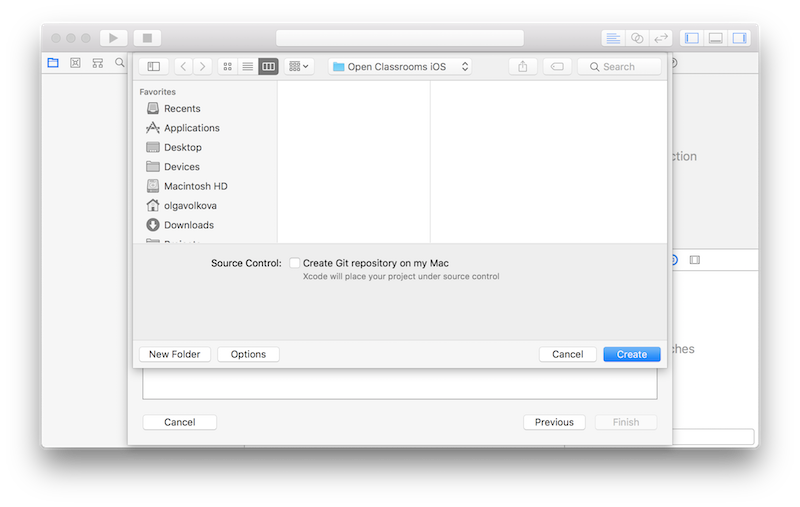
Task: Go back in the save dialog
Action: point(184,66)
